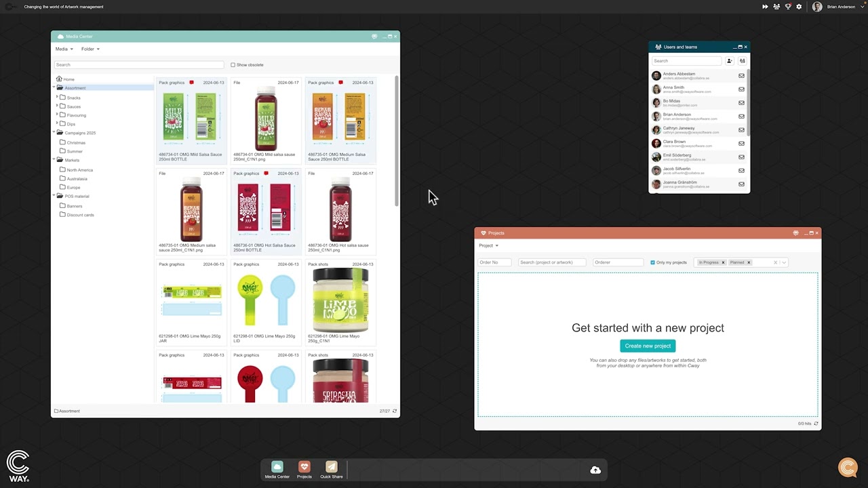Click refresh icon at Projects window footer
This screenshot has width=868, height=488.
(x=816, y=424)
